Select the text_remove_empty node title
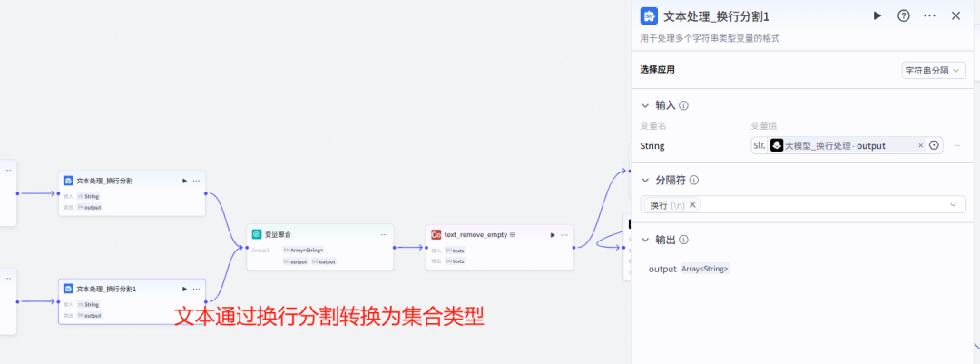Screen dimensions: 980x364 point(475,235)
